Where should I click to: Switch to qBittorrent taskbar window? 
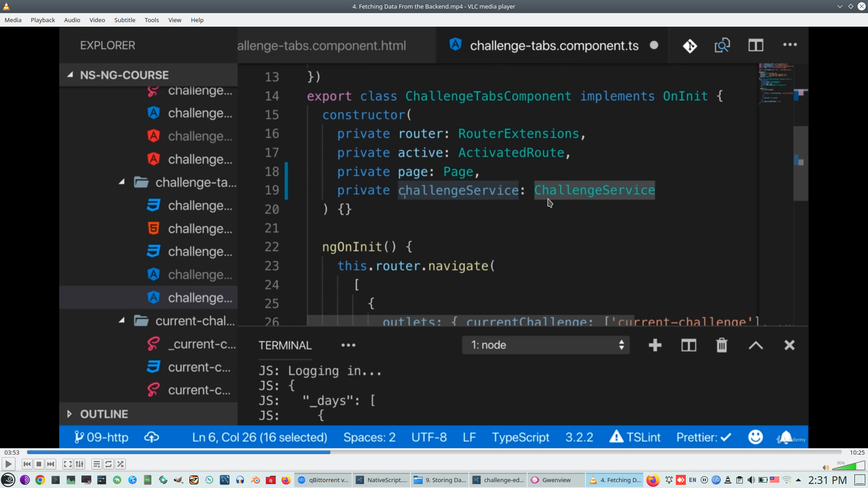point(323,480)
